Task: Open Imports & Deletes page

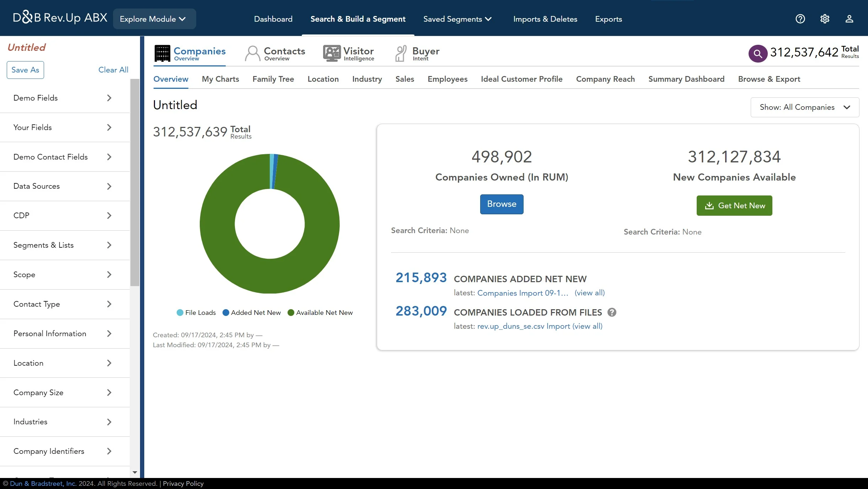Action: [545, 19]
